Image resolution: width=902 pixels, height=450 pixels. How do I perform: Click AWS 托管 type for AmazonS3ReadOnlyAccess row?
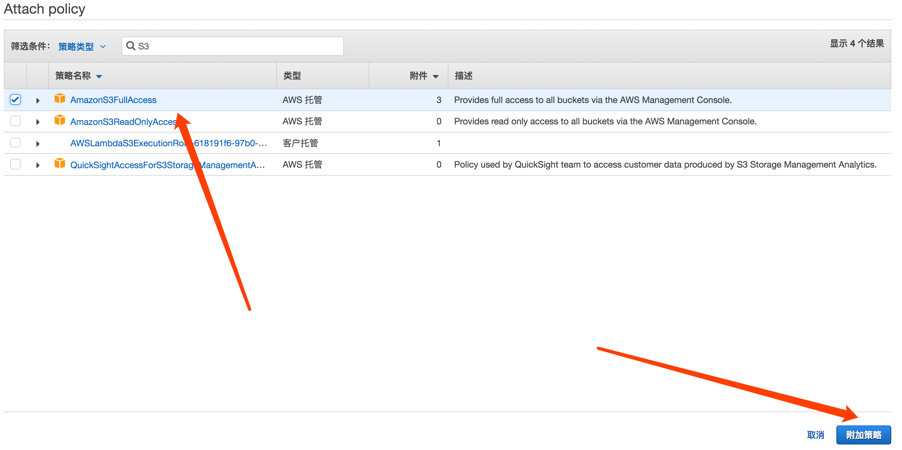click(303, 122)
